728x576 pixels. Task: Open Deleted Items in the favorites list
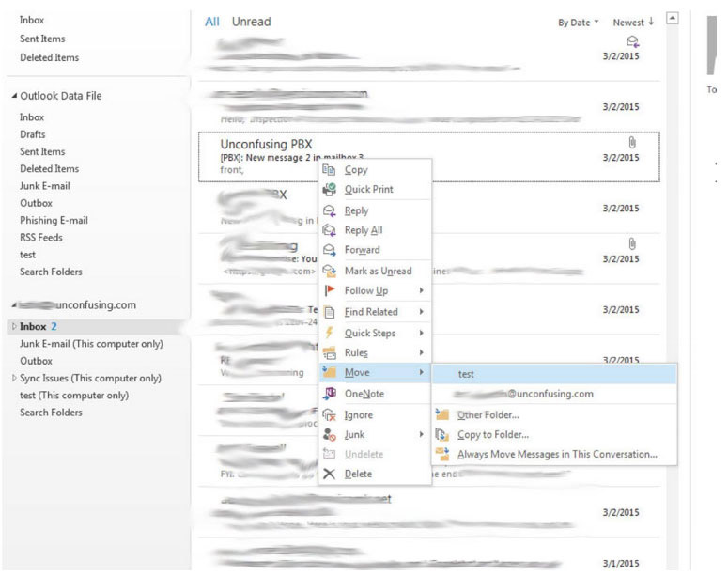49,57
